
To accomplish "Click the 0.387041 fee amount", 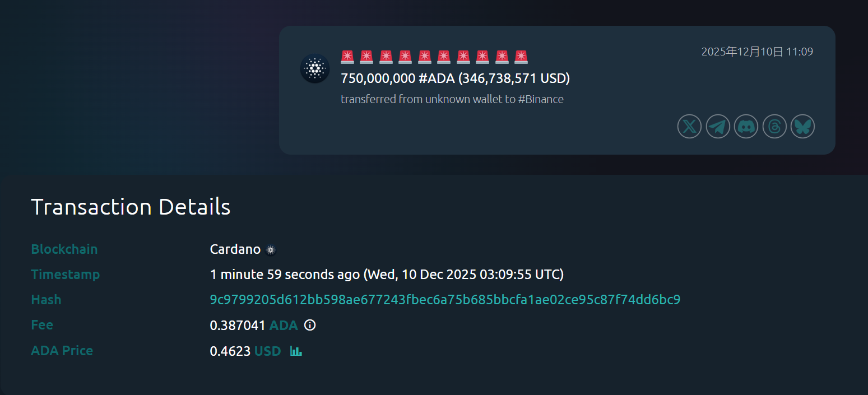I will 238,326.
